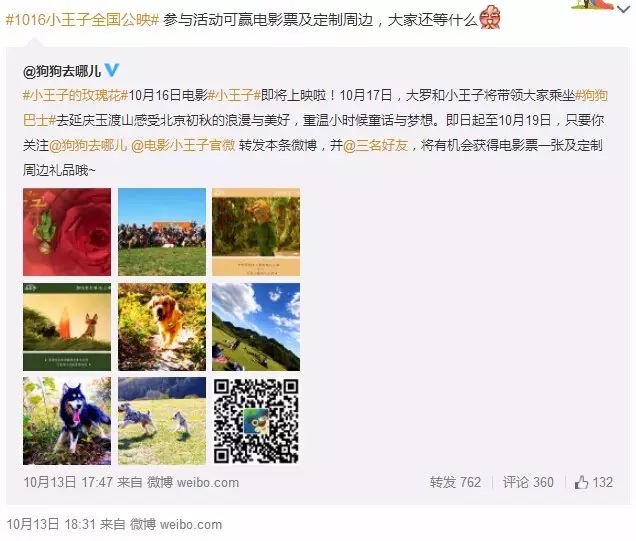
Task: View the red rose thumbnail
Action: point(67,232)
